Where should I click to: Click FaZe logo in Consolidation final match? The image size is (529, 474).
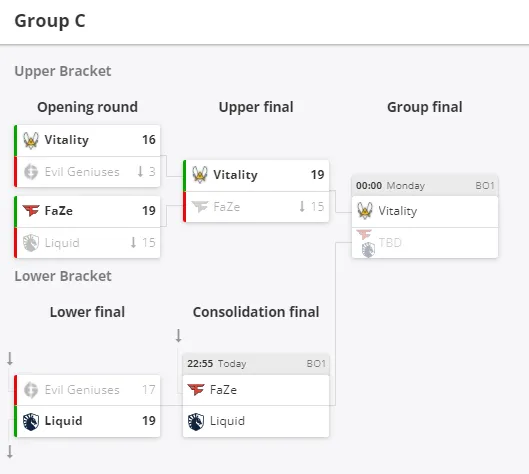pyautogui.click(x=196, y=390)
